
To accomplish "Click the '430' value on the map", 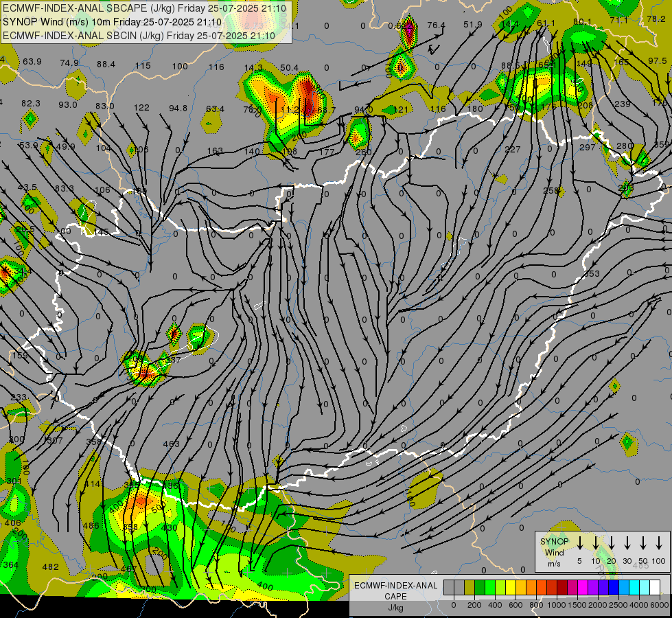I will (170, 527).
